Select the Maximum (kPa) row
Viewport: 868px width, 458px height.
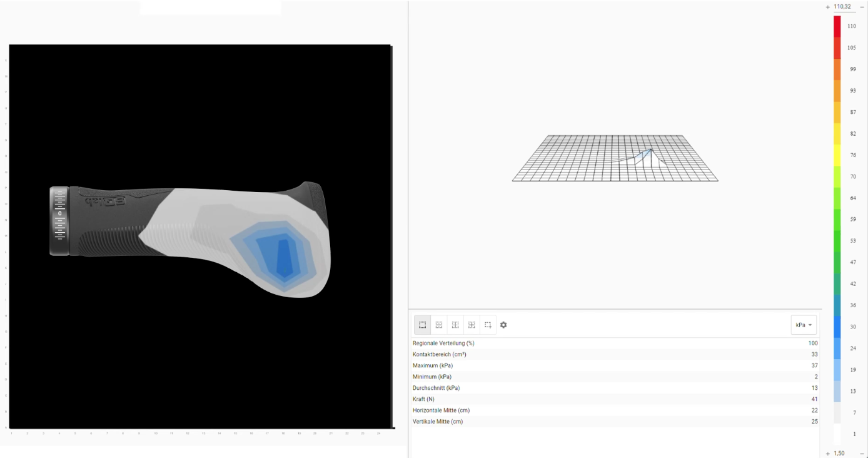coord(615,365)
